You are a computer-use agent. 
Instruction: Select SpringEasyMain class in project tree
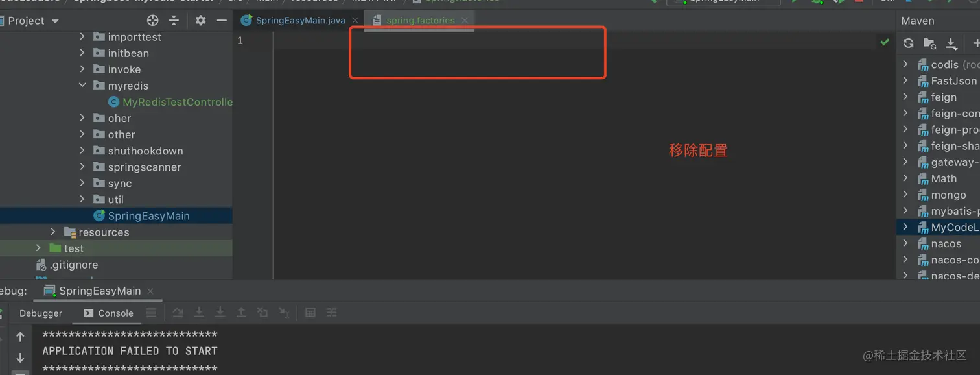tap(142, 215)
